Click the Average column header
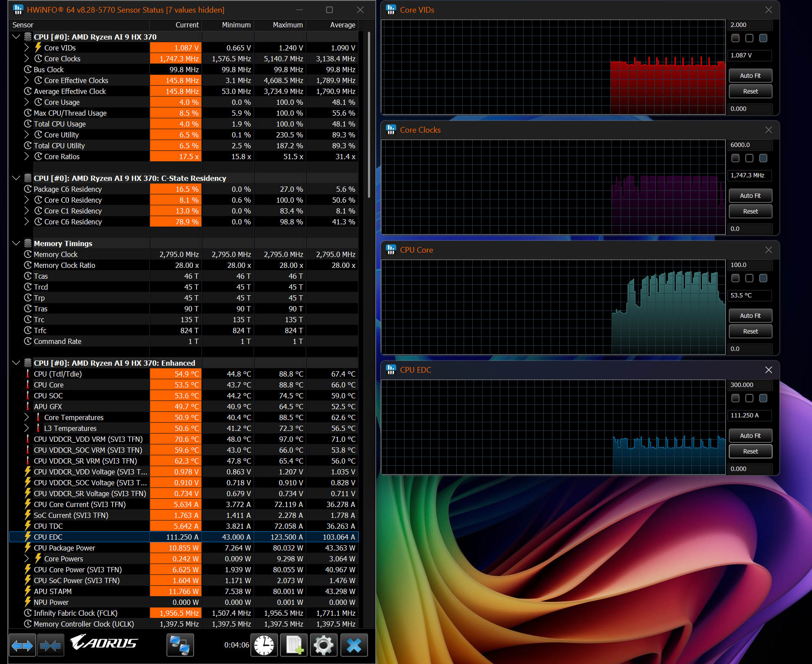812x664 pixels. [332, 25]
